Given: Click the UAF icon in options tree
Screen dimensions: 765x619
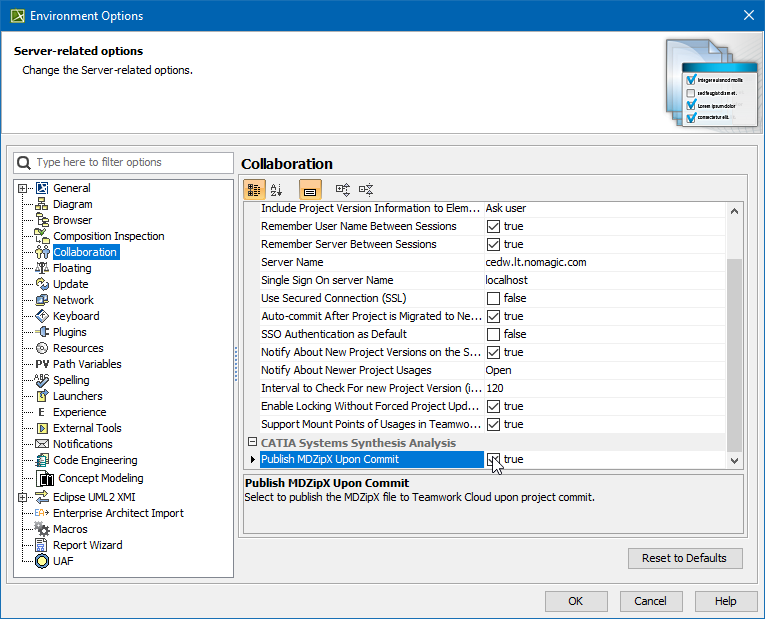Looking at the screenshot, I should pyautogui.click(x=43, y=561).
